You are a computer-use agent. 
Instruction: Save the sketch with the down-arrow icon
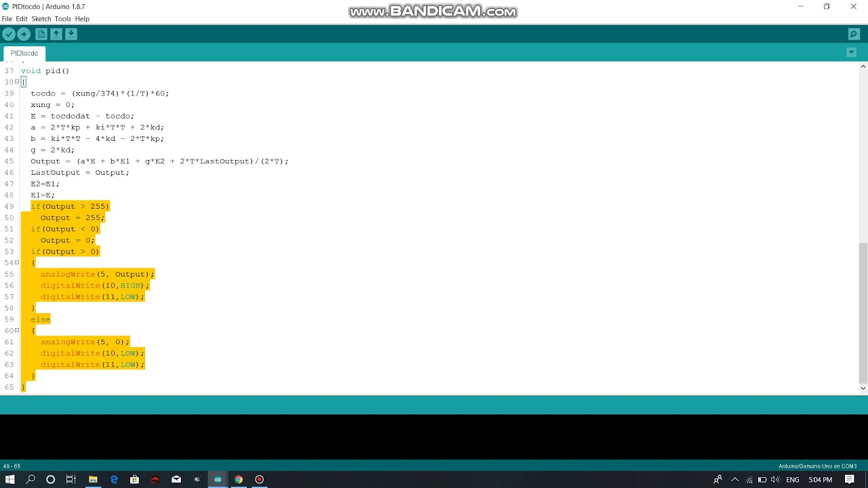(x=71, y=34)
